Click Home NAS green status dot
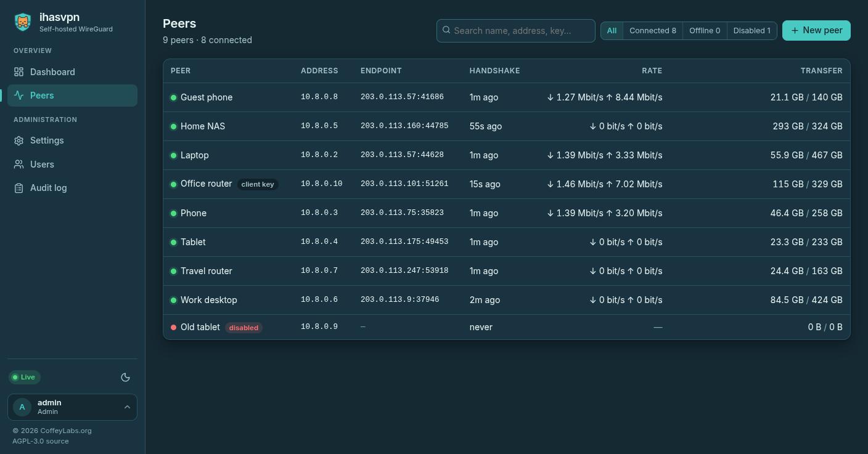Screen dimensions: 868x454 [174, 126]
